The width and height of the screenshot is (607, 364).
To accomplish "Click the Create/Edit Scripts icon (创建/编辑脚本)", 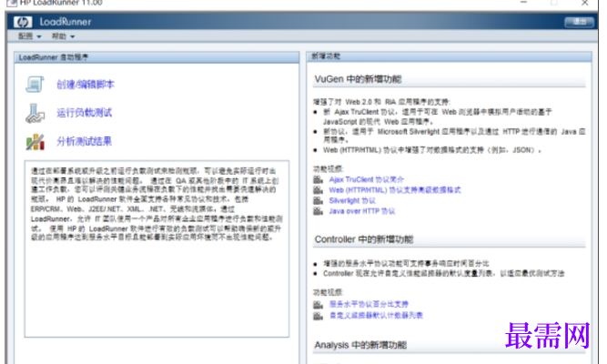I will (35, 84).
